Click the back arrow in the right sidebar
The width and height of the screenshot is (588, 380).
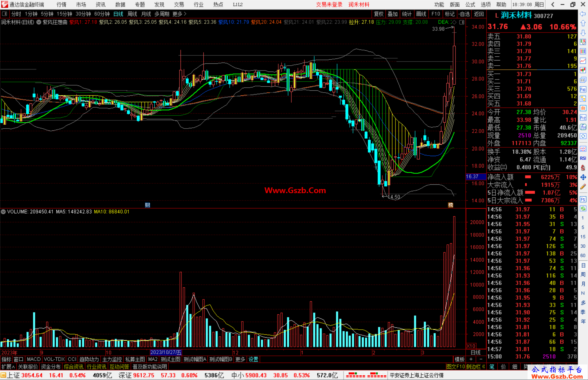coord(583,14)
